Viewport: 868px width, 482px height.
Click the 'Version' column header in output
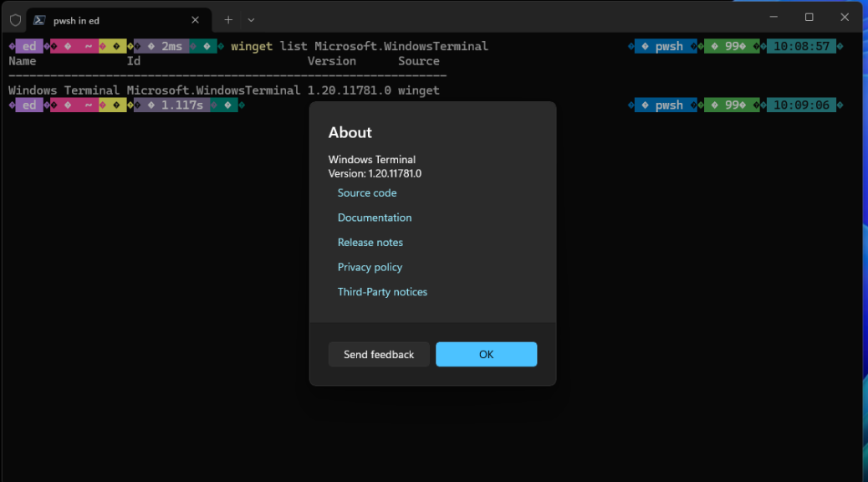click(x=332, y=61)
